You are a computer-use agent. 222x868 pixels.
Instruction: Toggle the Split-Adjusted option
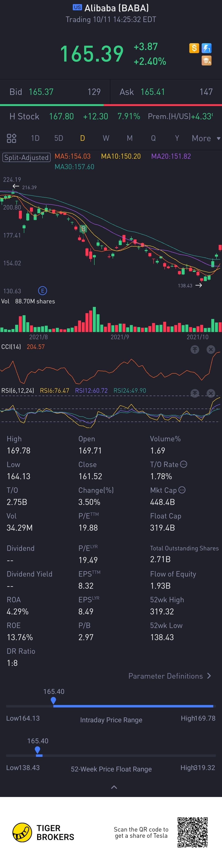point(27,157)
